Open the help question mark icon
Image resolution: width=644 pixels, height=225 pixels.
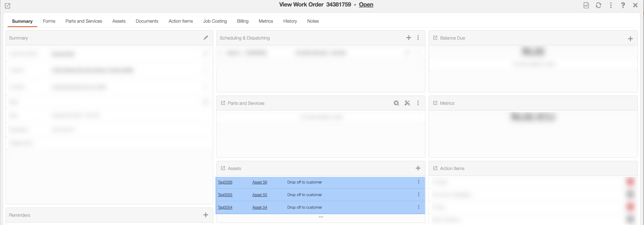(623, 5)
